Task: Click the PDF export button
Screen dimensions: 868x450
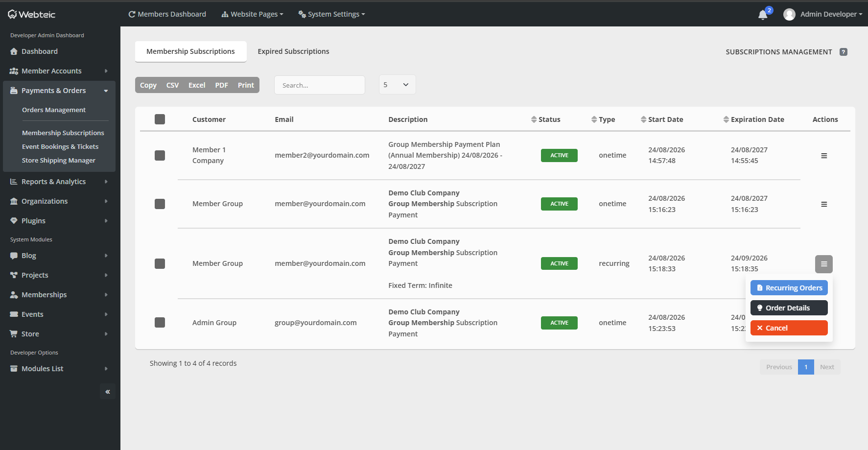Action: pyautogui.click(x=221, y=85)
